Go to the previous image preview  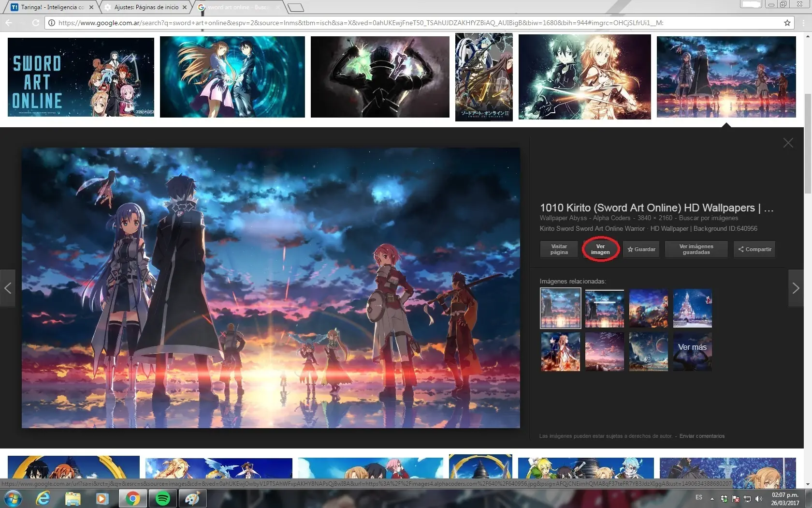coord(8,288)
